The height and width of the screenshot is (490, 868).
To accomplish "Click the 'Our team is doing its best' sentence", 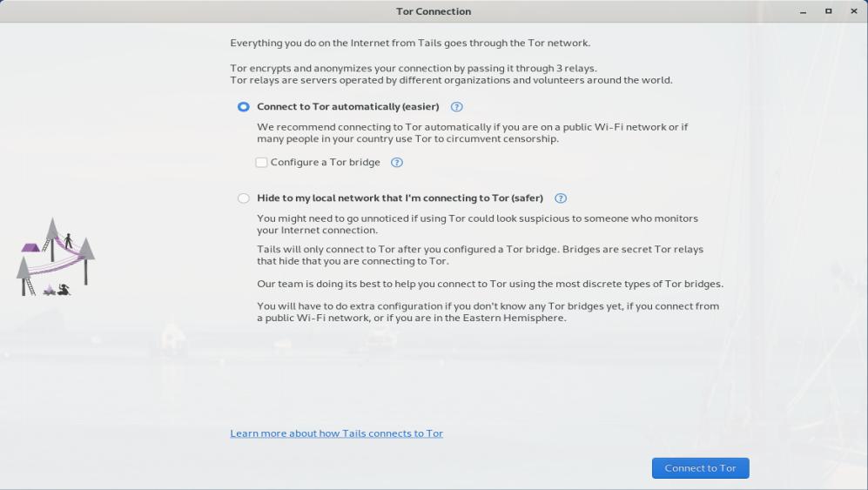I will tap(489, 284).
